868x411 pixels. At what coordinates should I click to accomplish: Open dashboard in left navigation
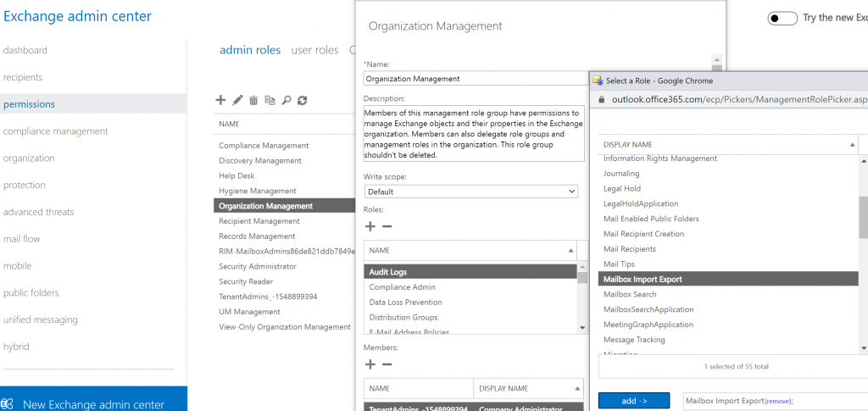(x=25, y=50)
